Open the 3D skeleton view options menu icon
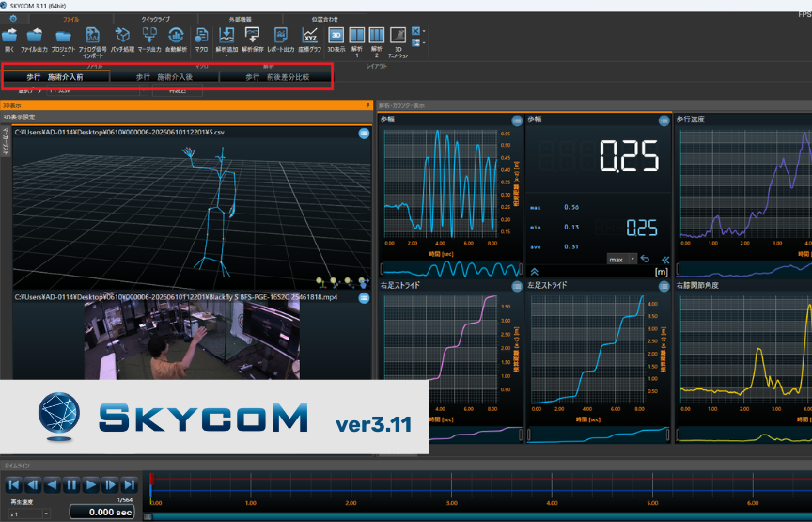The image size is (812, 522). pos(364,134)
